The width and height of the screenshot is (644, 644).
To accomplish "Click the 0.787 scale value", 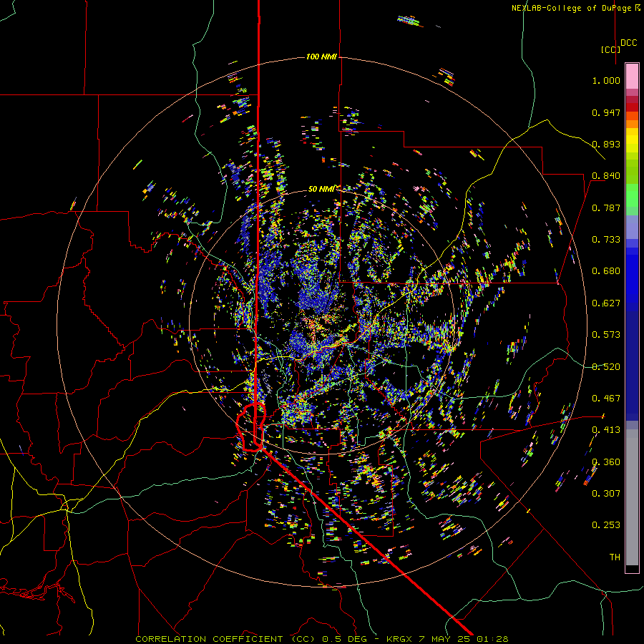I will (x=606, y=208).
